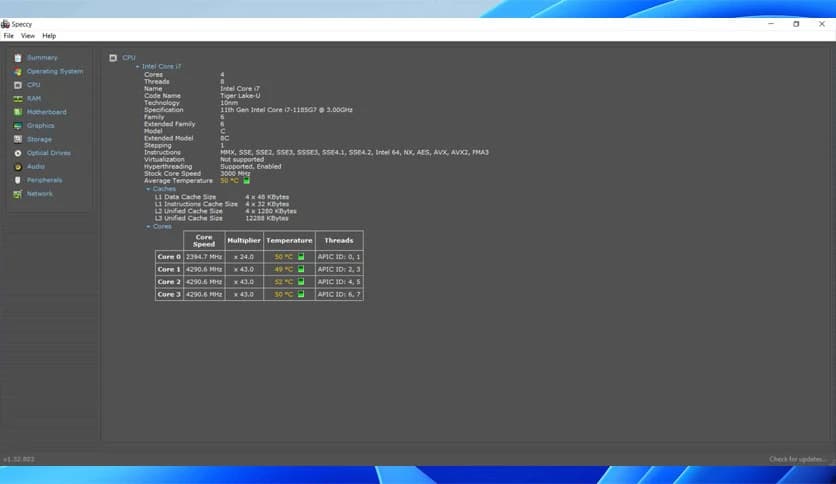
Task: Click the Temperature column header
Action: click(289, 240)
